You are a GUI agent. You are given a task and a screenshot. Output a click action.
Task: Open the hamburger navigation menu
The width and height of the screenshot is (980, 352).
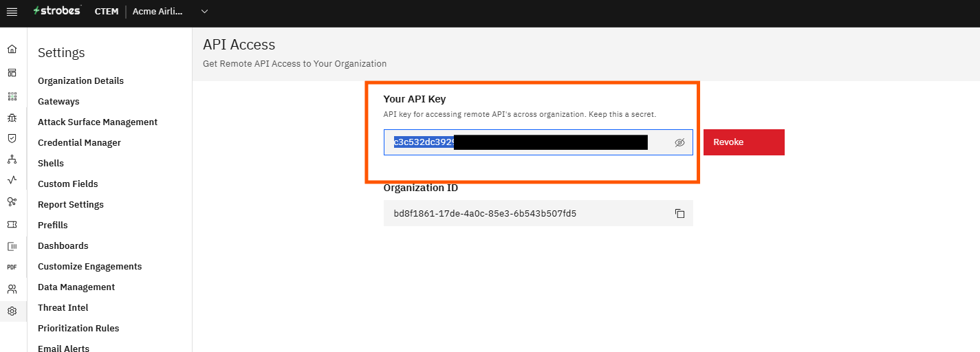pyautogui.click(x=12, y=12)
